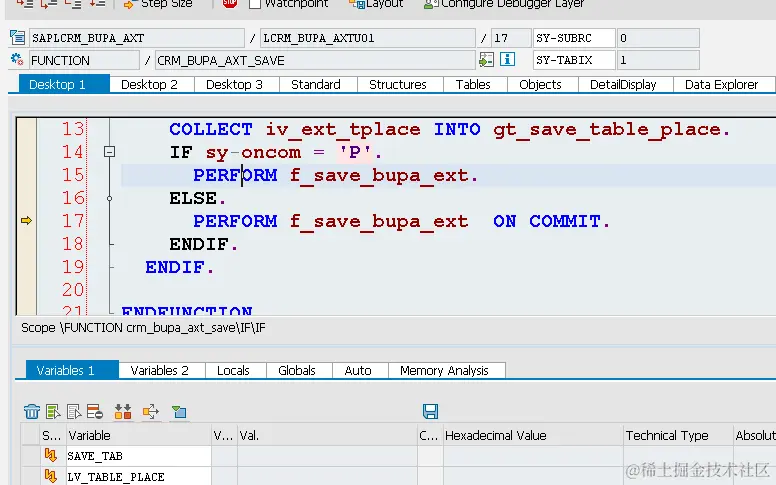Click the S... status column header
The image size is (776, 485).
click(x=51, y=436)
